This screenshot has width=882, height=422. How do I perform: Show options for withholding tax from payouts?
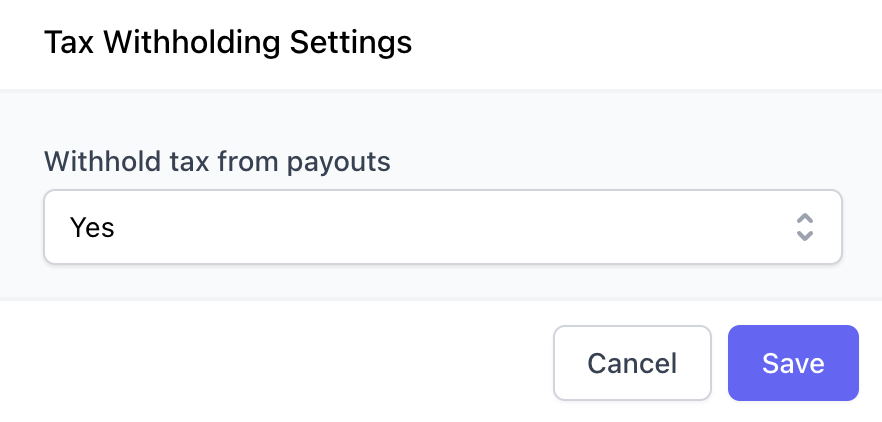443,227
